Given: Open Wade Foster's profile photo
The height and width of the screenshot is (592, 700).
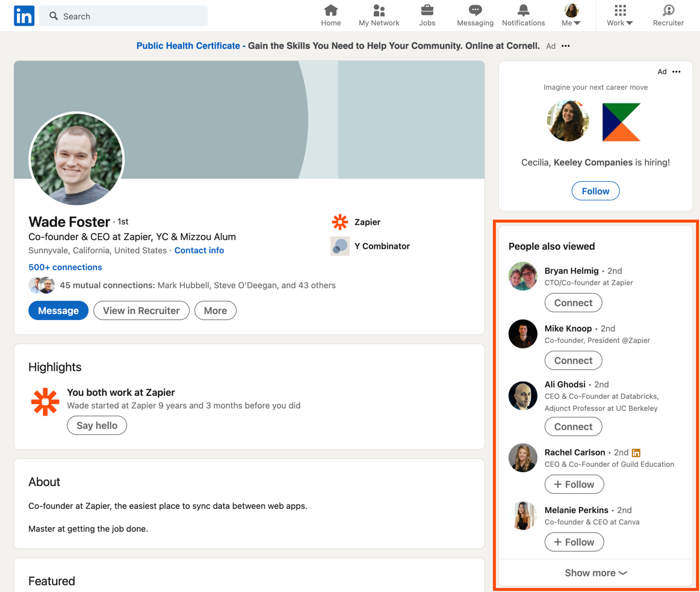Looking at the screenshot, I should pos(76,159).
